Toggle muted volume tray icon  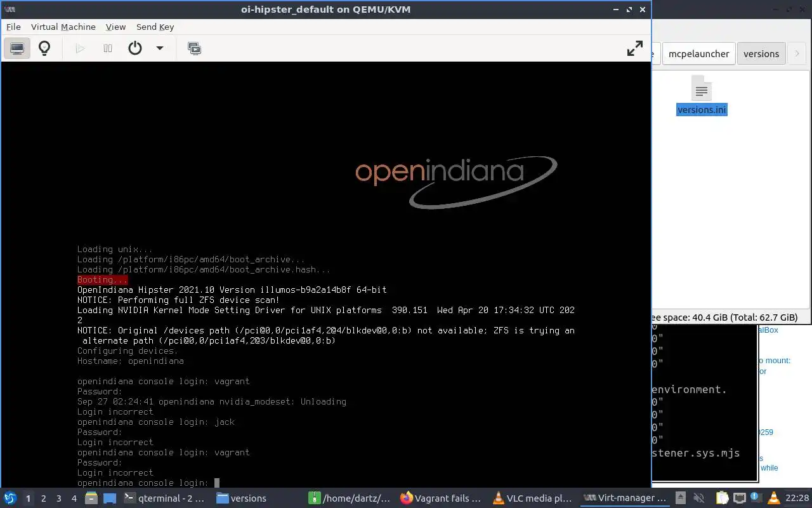coord(700,498)
